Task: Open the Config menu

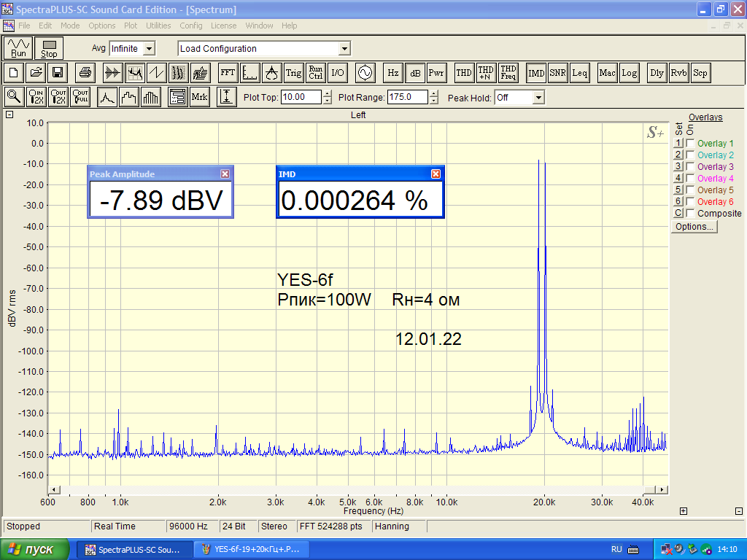Action: [x=191, y=26]
